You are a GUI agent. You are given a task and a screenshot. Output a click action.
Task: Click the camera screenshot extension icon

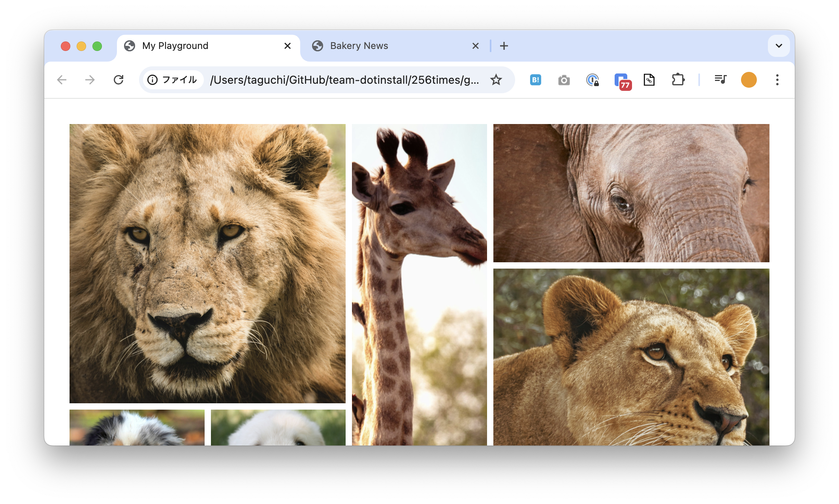(564, 80)
